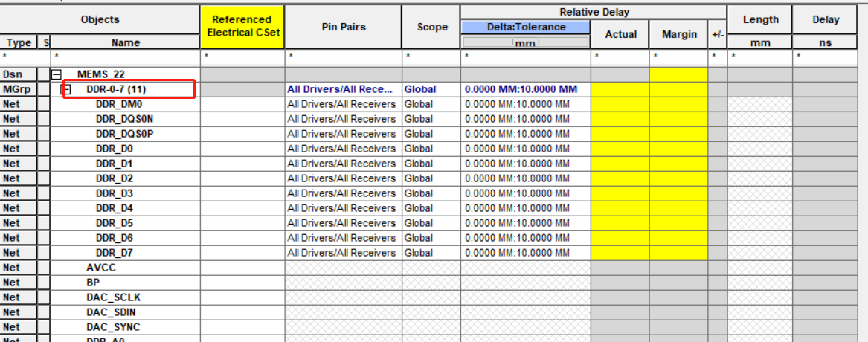868x342 pixels.
Task: Click the Pin Pairs filter field
Action: tap(343, 57)
